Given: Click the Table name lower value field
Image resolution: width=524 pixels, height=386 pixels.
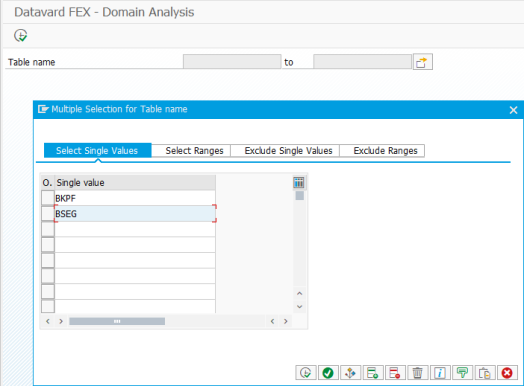Looking at the screenshot, I should coord(232,62).
